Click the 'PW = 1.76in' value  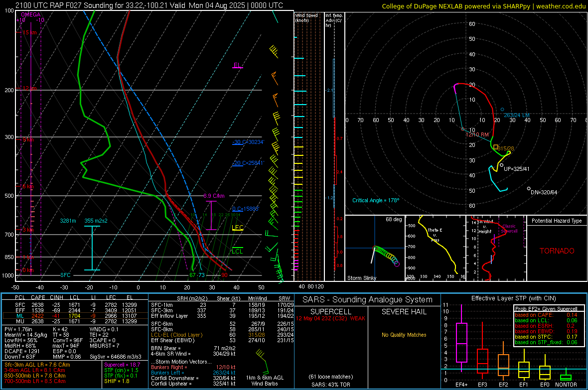click(x=18, y=329)
